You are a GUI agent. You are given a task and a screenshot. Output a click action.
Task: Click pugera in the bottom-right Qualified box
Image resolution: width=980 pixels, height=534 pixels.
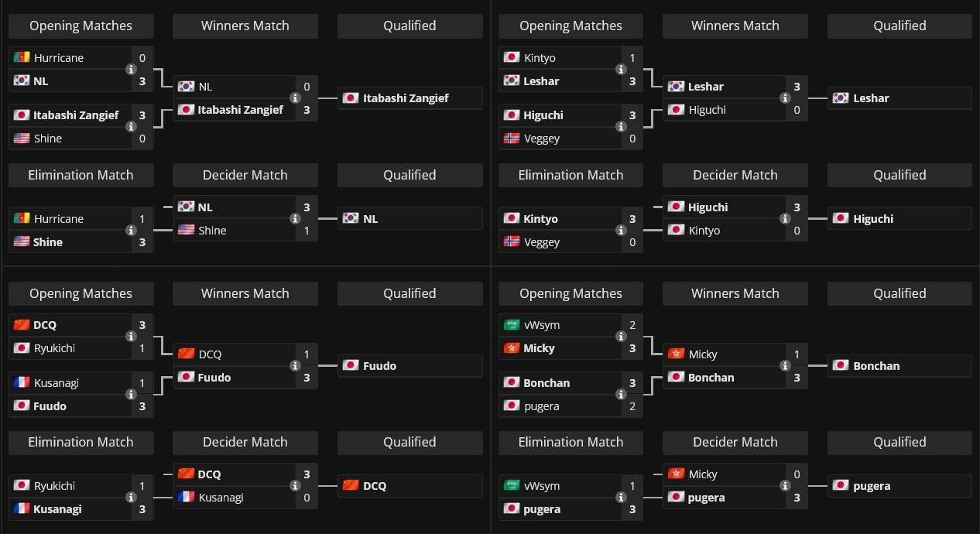[872, 486]
